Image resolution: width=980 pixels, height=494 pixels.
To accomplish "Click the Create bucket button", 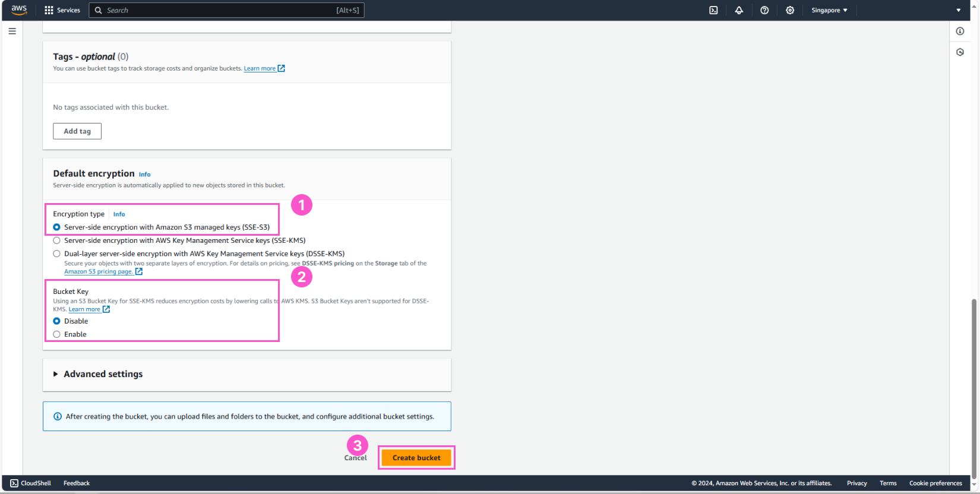I will click(416, 458).
